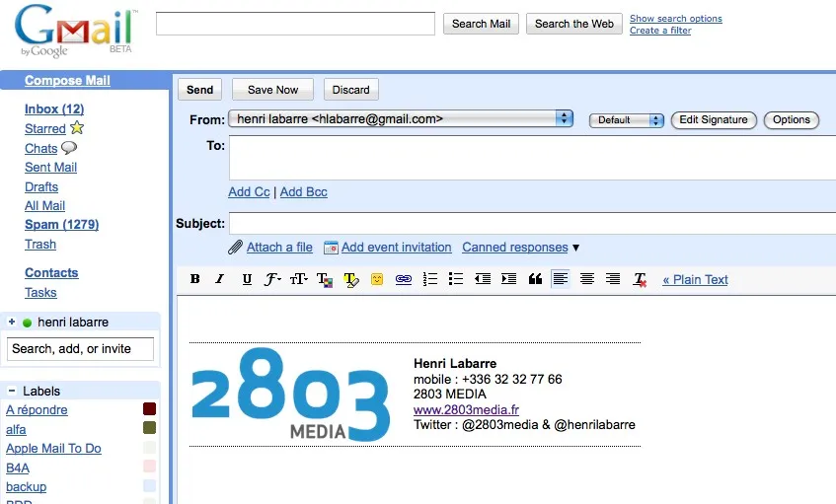Open the text color tool
Screen dimensions: 836x504
[324, 279]
